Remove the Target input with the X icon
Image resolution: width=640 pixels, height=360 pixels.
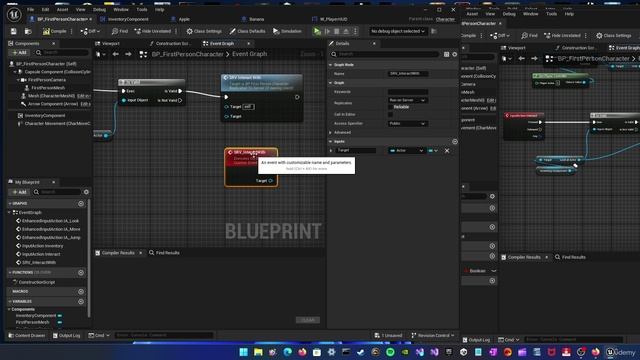[447, 151]
